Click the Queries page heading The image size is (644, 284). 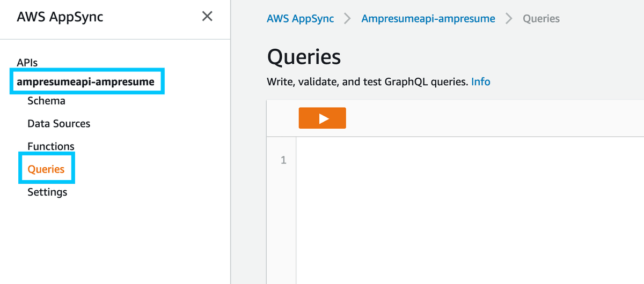click(x=303, y=56)
